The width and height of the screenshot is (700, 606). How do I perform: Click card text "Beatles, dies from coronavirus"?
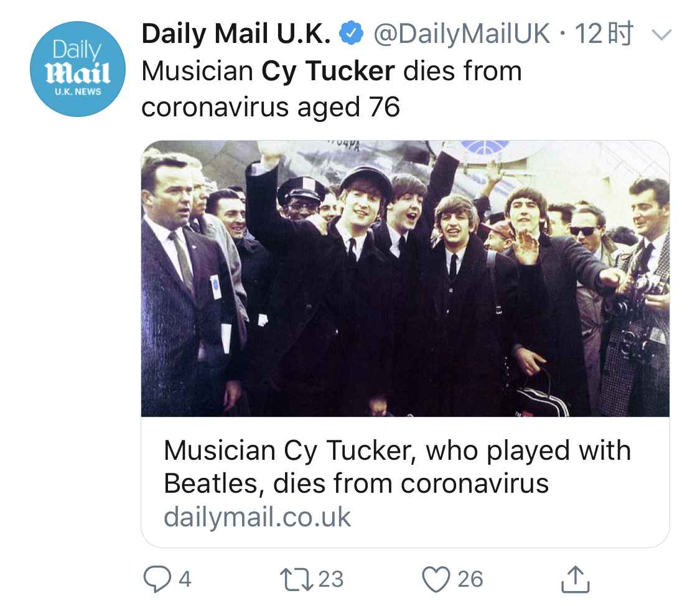tap(356, 483)
